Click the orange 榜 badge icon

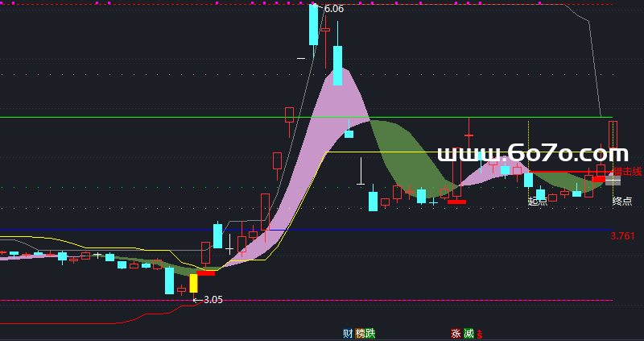coord(360,334)
